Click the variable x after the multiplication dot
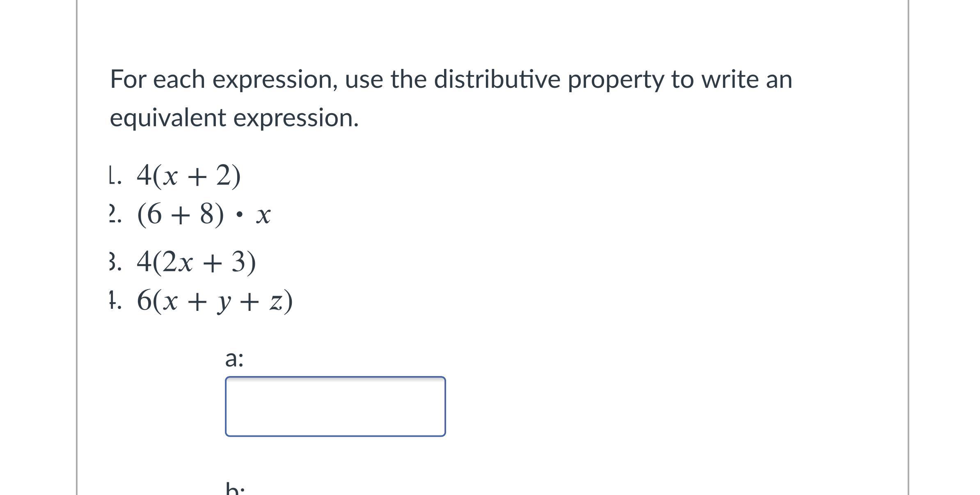Viewport: 980px width, 495px height. pyautogui.click(x=263, y=215)
